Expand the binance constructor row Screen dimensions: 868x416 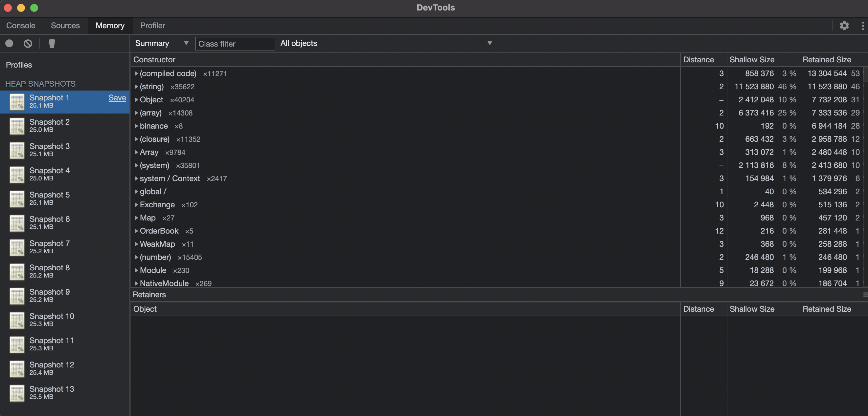(x=136, y=126)
